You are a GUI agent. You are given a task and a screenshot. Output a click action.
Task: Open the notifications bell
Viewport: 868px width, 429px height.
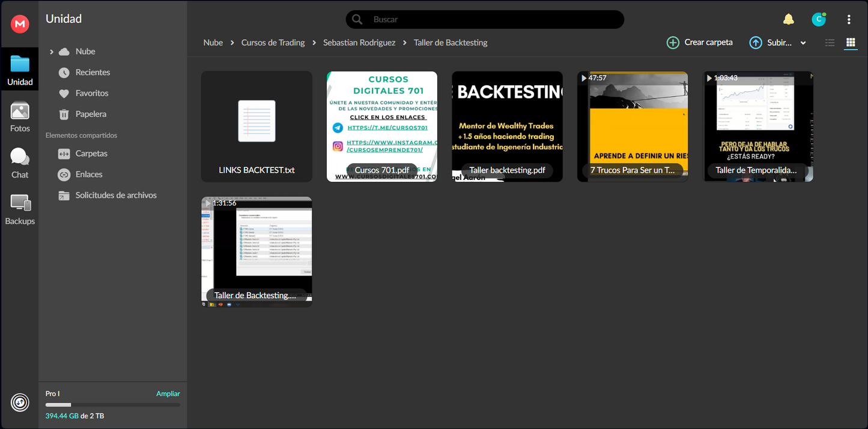click(789, 19)
